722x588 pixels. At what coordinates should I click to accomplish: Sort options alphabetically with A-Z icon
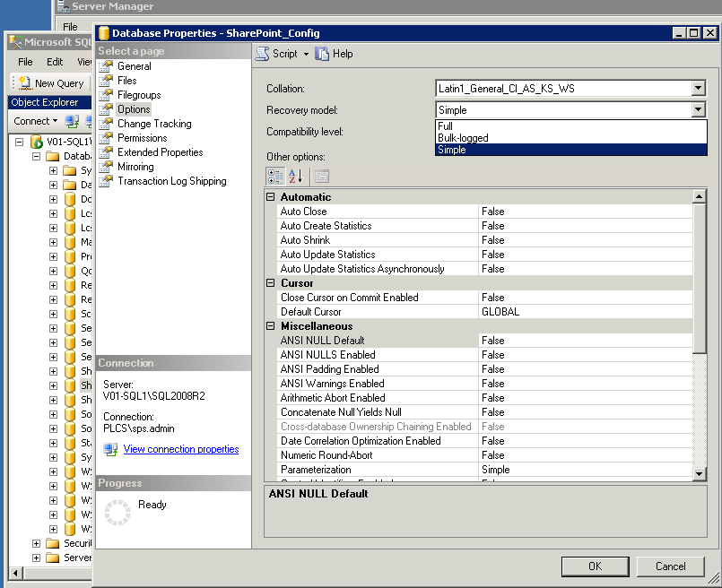(294, 176)
